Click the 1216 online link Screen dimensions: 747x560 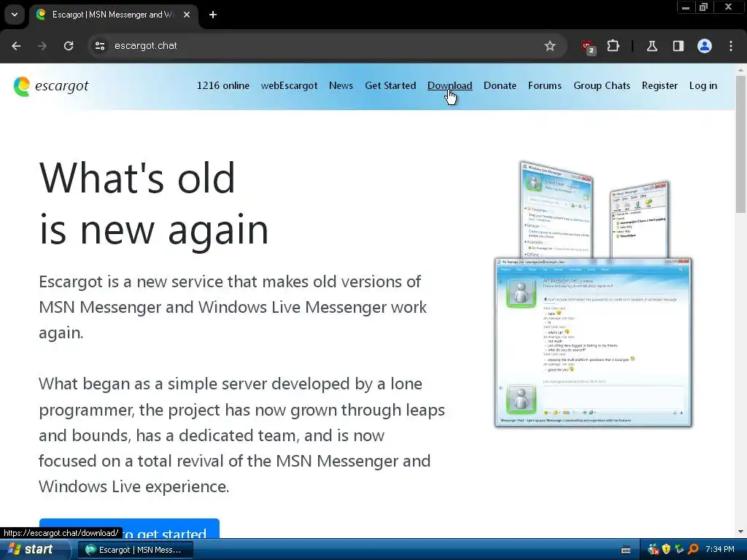(x=223, y=86)
